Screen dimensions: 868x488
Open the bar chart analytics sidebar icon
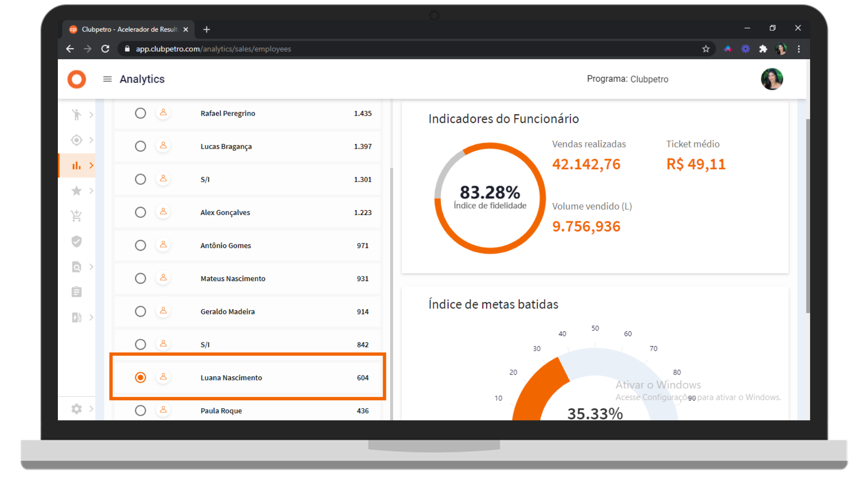76,165
